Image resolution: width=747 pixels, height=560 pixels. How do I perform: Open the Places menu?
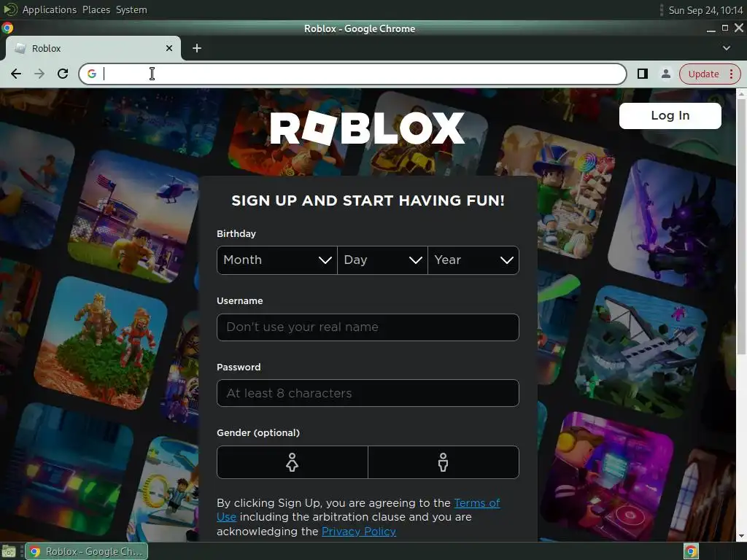[x=96, y=9]
